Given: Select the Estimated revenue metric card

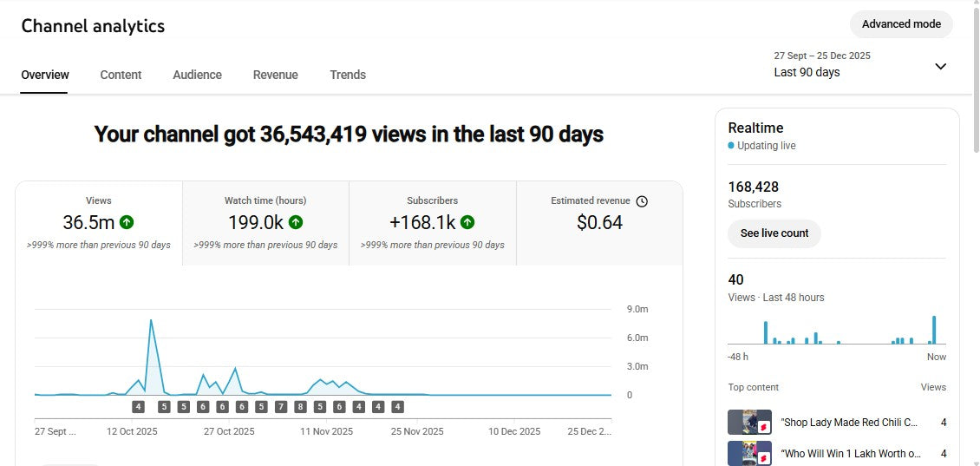Looking at the screenshot, I should point(599,222).
